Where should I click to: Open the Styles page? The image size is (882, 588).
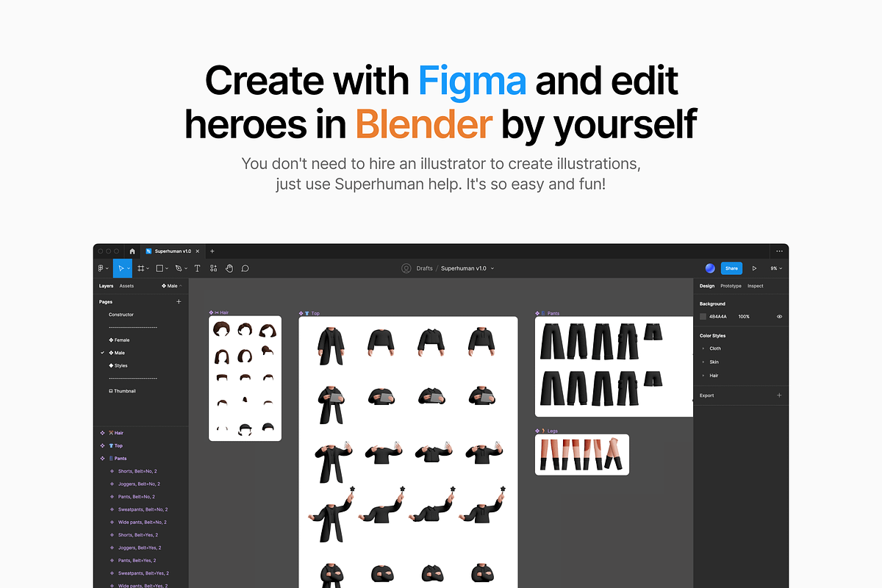118,365
